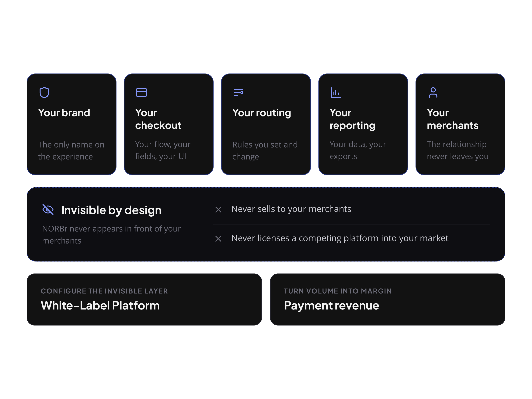Select the Your merchants heading

(453, 119)
